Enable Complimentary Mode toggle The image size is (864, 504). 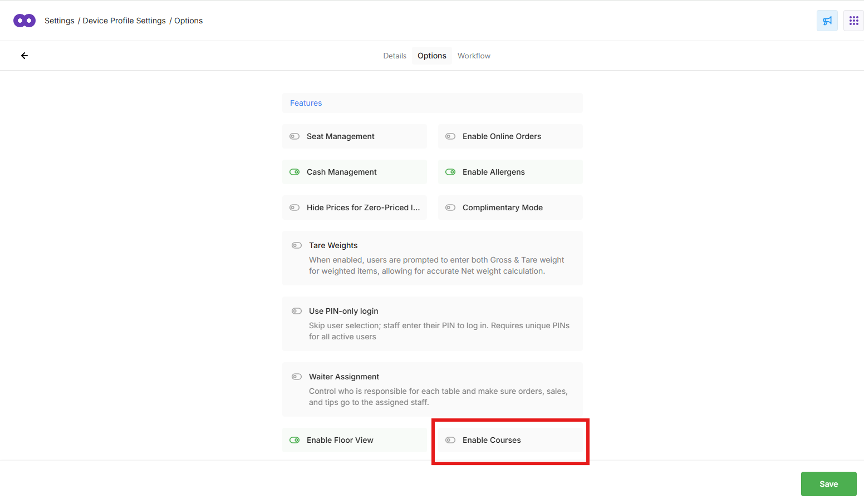(450, 207)
